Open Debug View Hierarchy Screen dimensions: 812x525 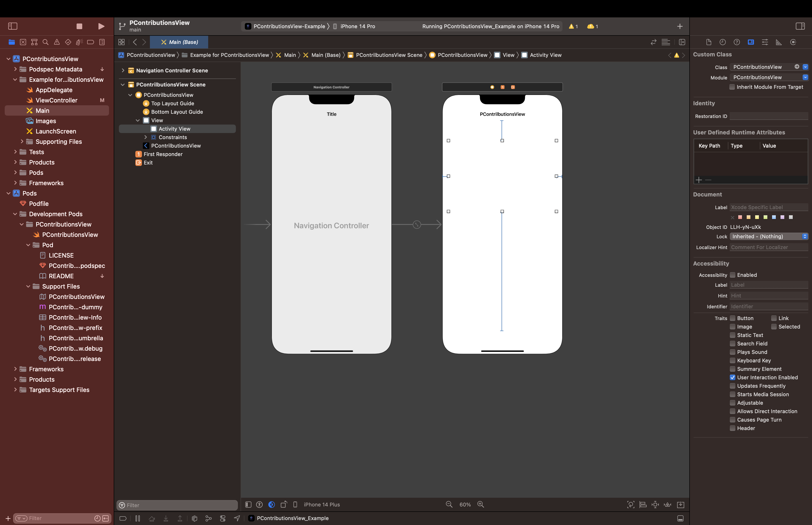pos(195,518)
